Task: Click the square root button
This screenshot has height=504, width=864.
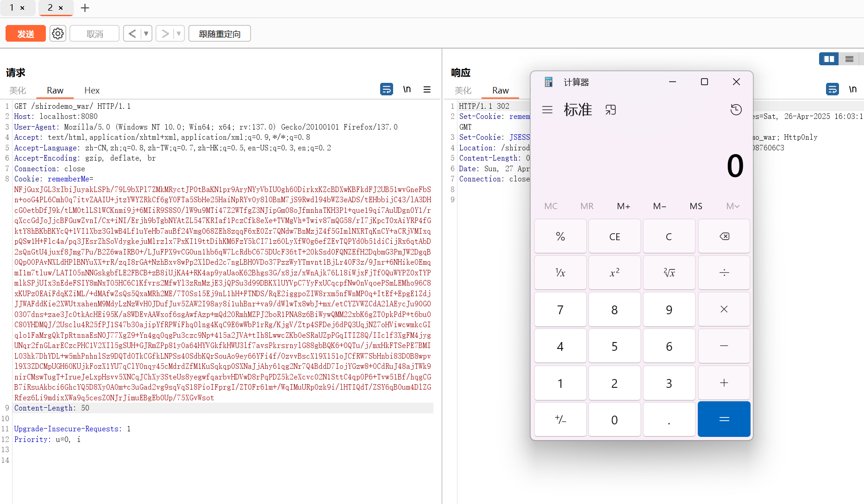Action: click(x=669, y=273)
